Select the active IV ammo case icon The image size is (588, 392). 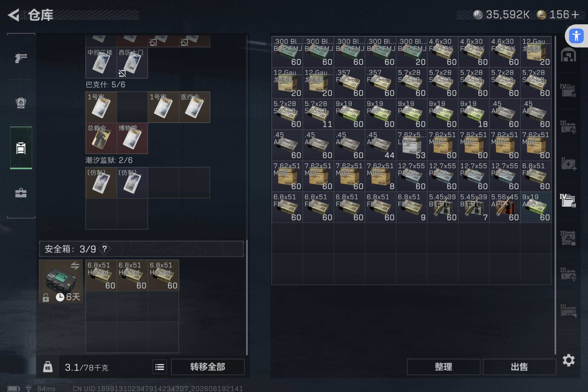coord(568,200)
